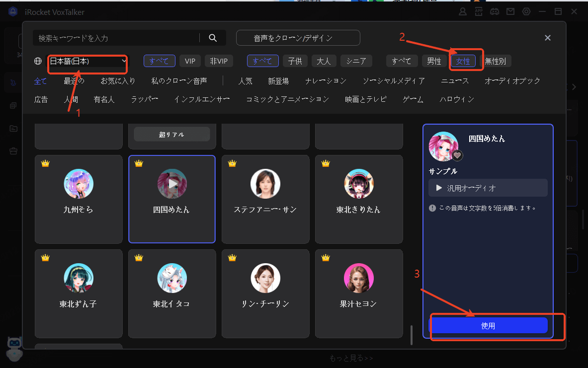This screenshot has width=588, height=368.
Task: Select the 九州そら voice card
Action: (79, 199)
